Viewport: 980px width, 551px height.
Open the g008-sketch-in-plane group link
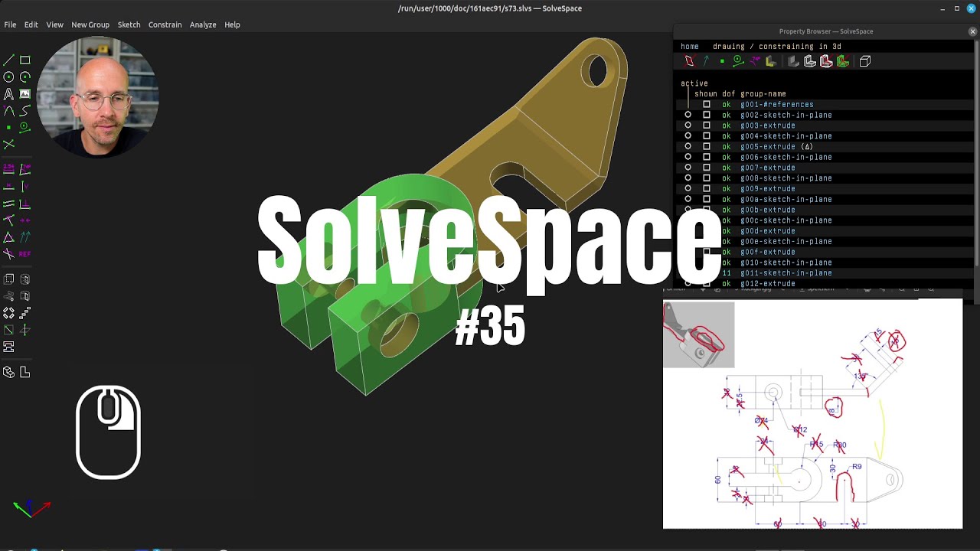[x=786, y=178]
